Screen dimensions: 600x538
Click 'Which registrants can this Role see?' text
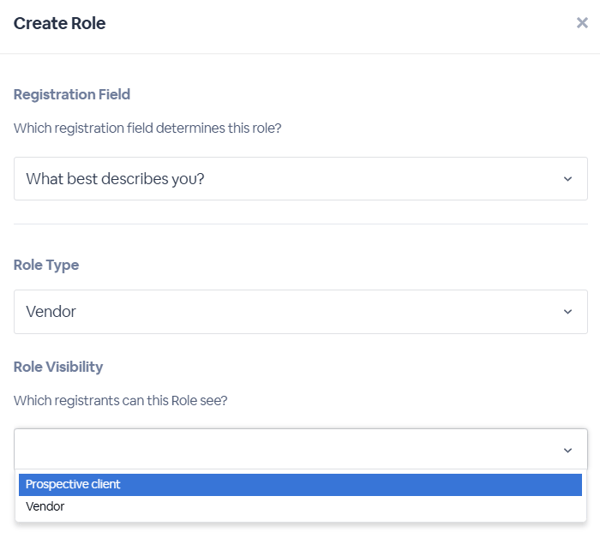tap(121, 401)
